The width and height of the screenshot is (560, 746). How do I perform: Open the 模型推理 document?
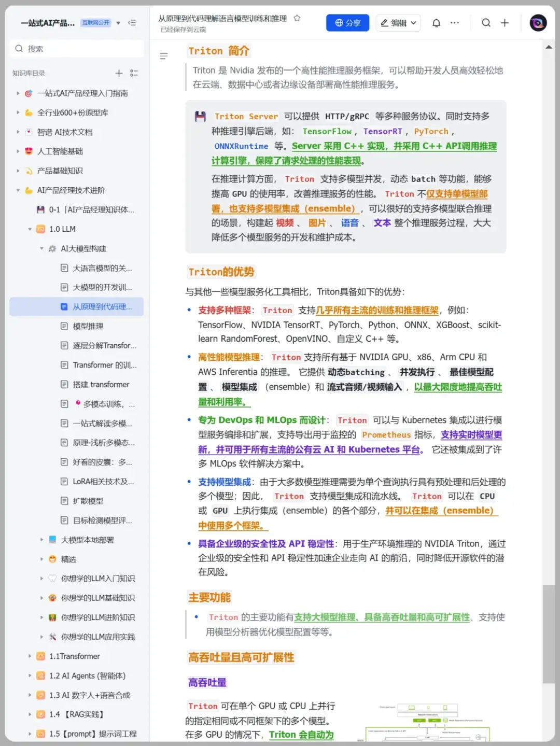point(88,326)
